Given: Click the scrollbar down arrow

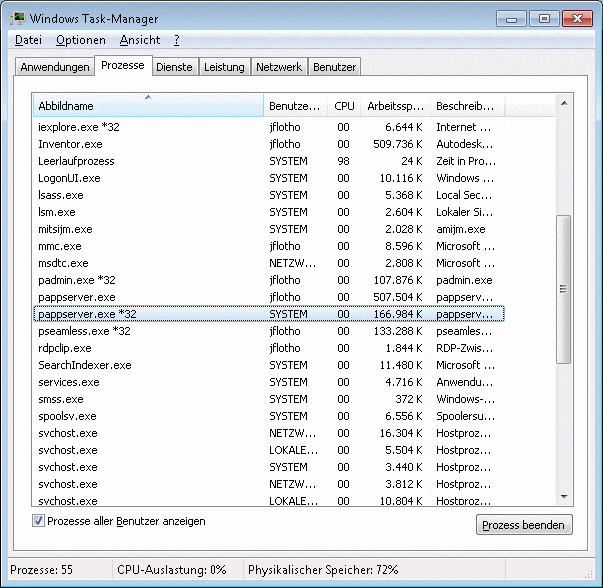Looking at the screenshot, I should (564, 496).
